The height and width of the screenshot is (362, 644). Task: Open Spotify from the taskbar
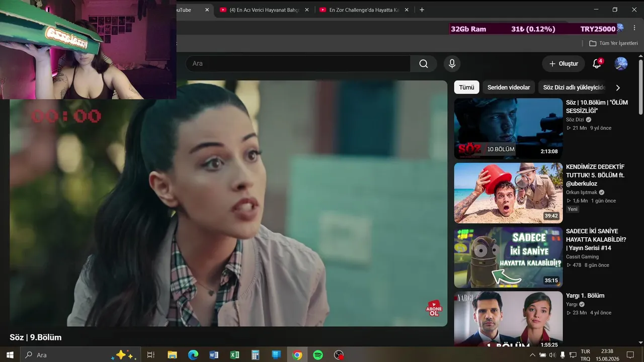coord(318,355)
